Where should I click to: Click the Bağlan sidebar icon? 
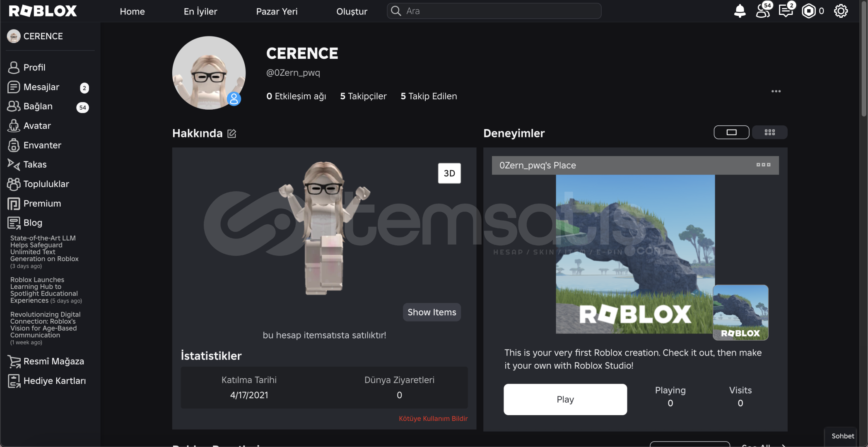[14, 106]
